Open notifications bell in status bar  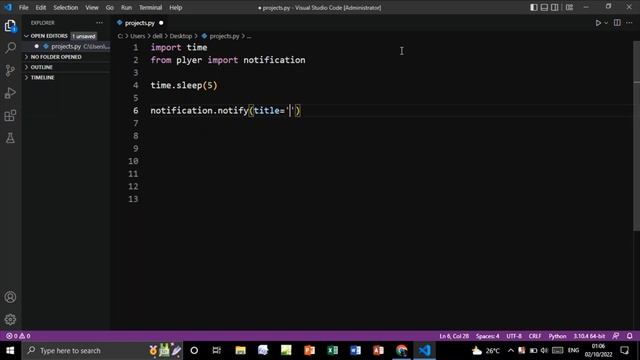629,336
